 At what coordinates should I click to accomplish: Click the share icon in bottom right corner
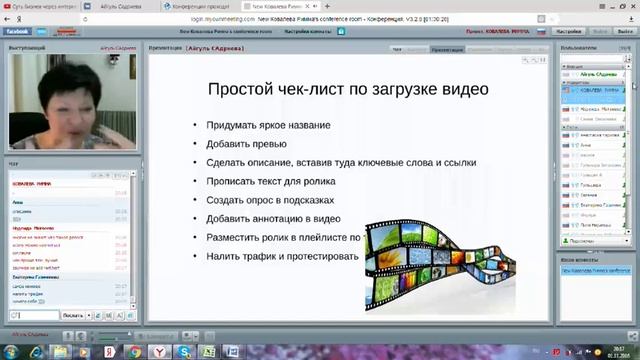click(x=633, y=336)
